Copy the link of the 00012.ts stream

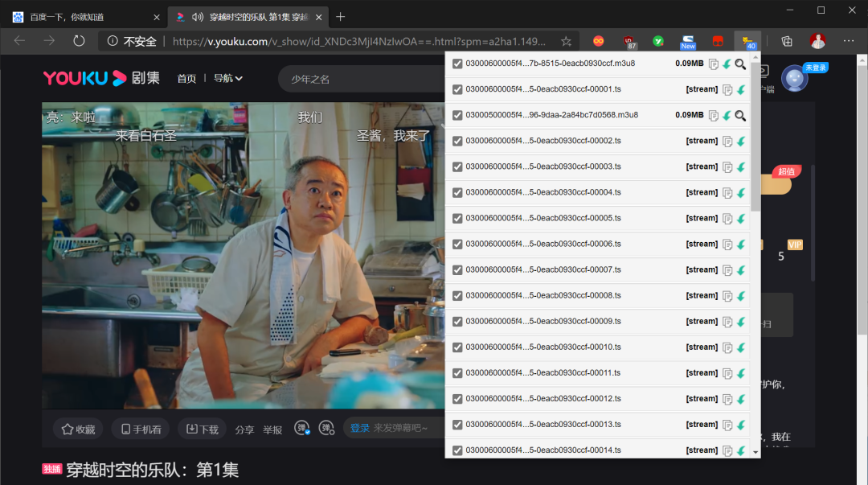point(727,399)
